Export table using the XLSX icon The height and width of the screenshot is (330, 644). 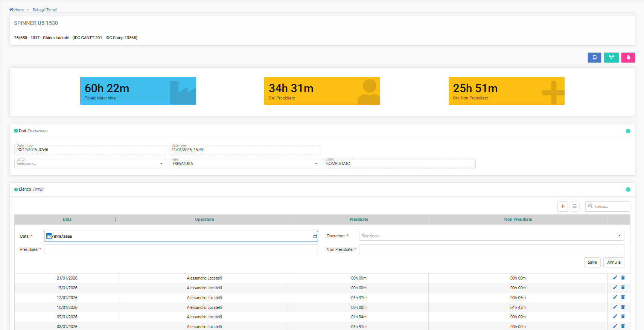[x=574, y=206]
